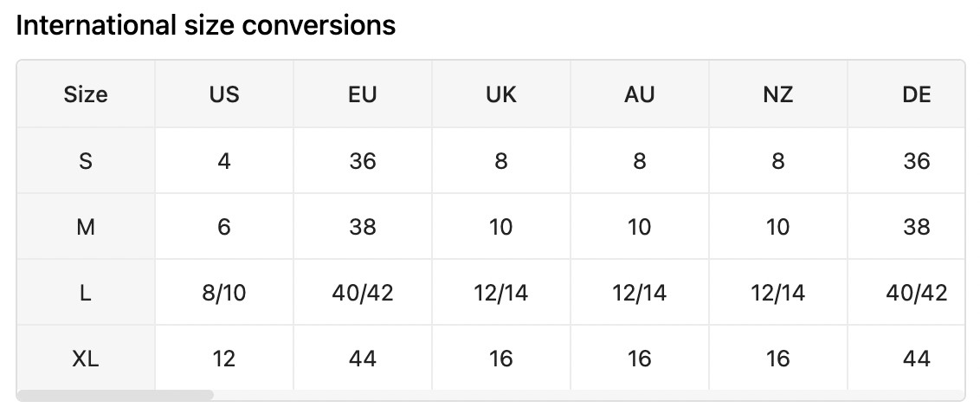The image size is (980, 414).
Task: Select the UK column header
Action: click(501, 94)
